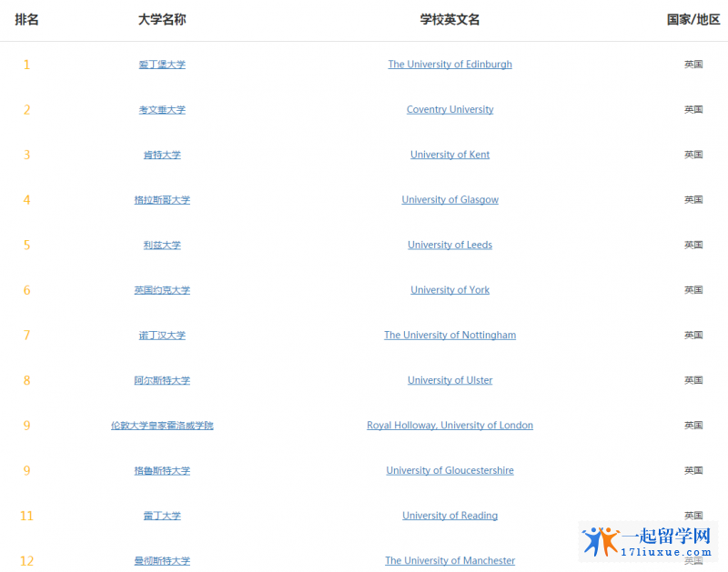Screen dimensions: 728x572
Task: Open the University of Ulster link
Action: click(x=450, y=380)
